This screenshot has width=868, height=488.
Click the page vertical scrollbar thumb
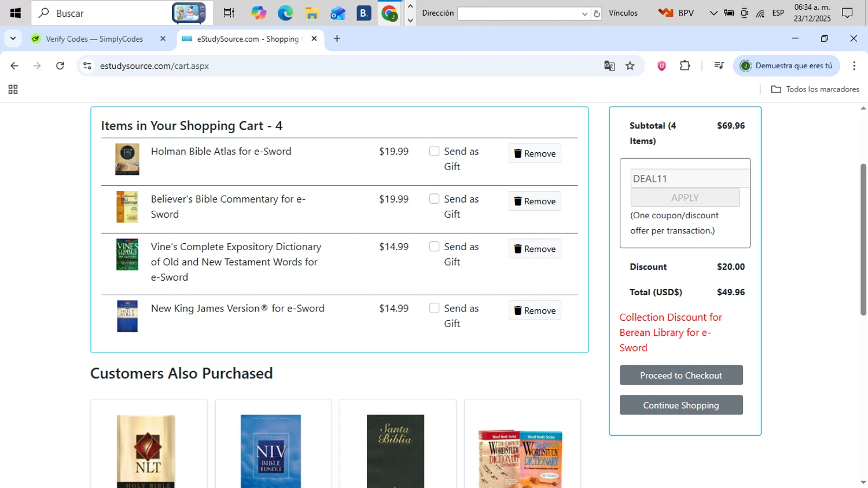(x=863, y=240)
